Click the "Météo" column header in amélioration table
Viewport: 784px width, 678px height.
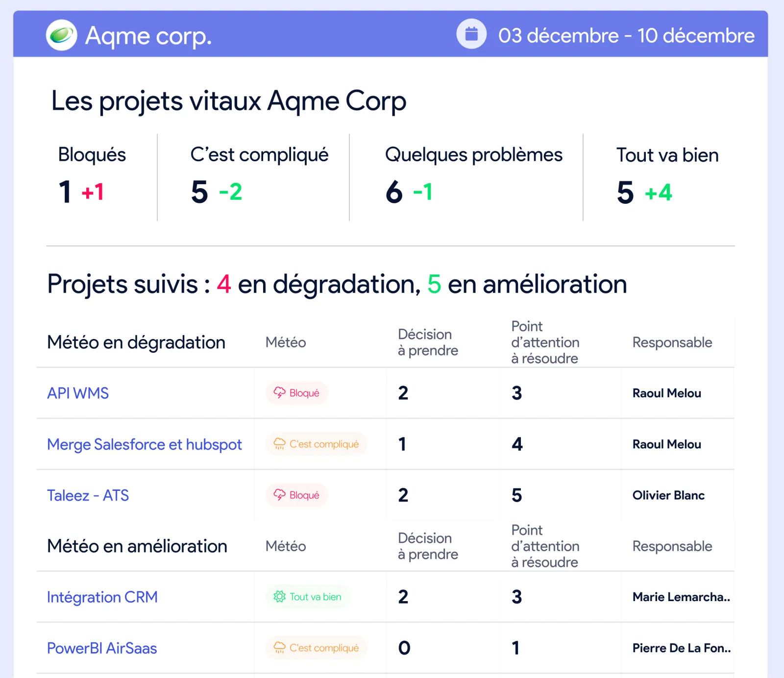286,546
